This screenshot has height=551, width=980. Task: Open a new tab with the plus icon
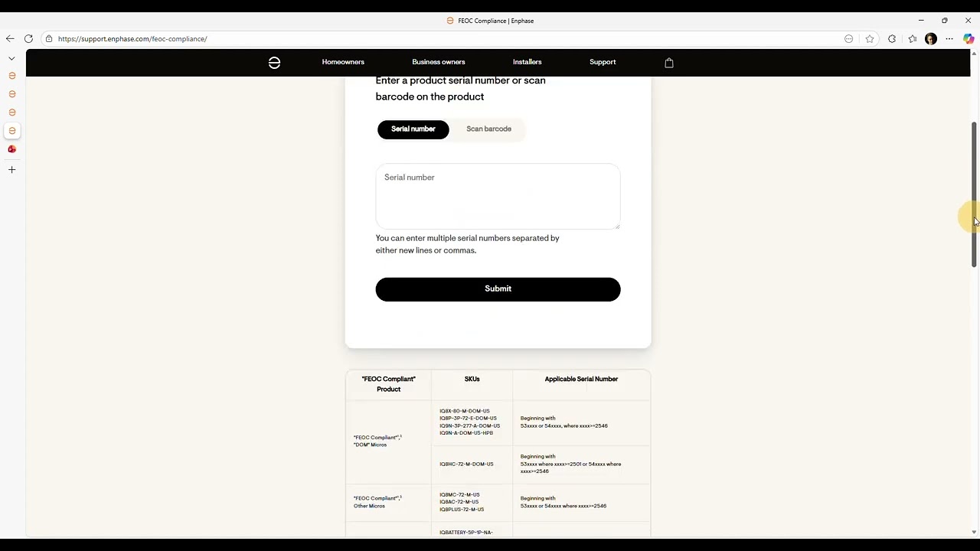[x=11, y=170]
